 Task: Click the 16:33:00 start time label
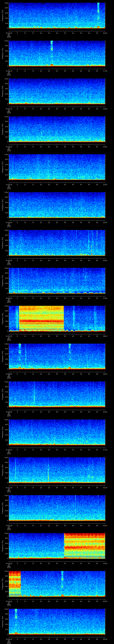click(x=9, y=184)
